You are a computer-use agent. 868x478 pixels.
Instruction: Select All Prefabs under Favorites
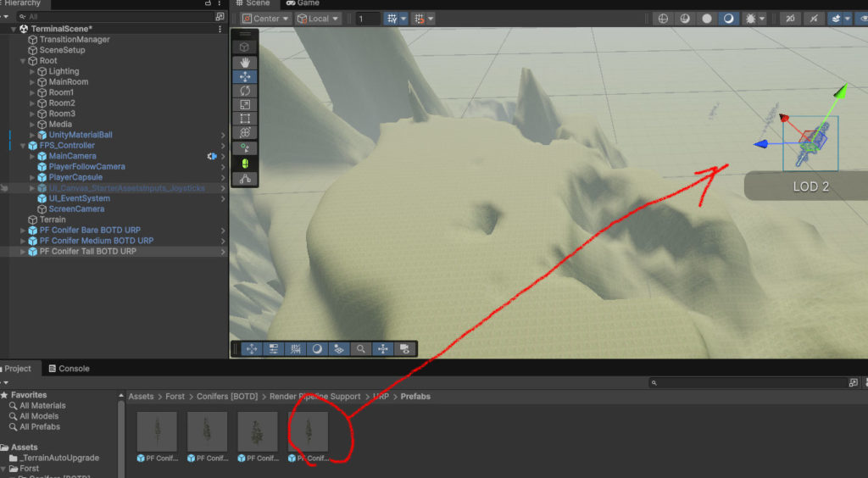coord(40,427)
